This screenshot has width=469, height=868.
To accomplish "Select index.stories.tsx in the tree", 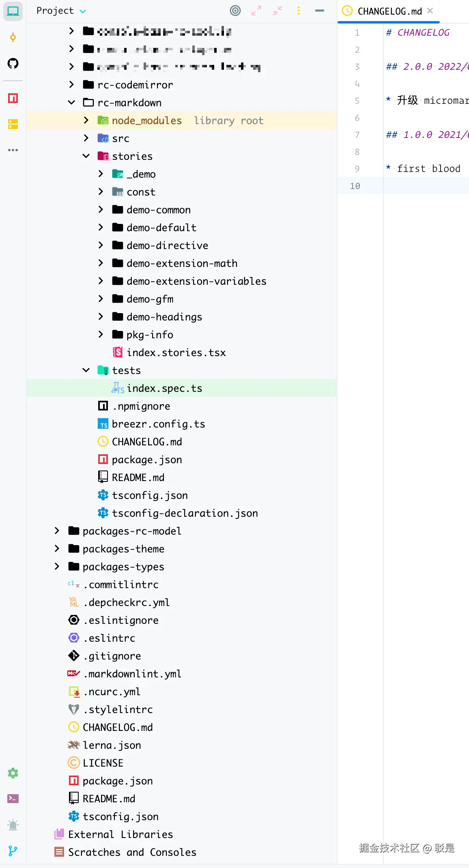I will tap(176, 352).
